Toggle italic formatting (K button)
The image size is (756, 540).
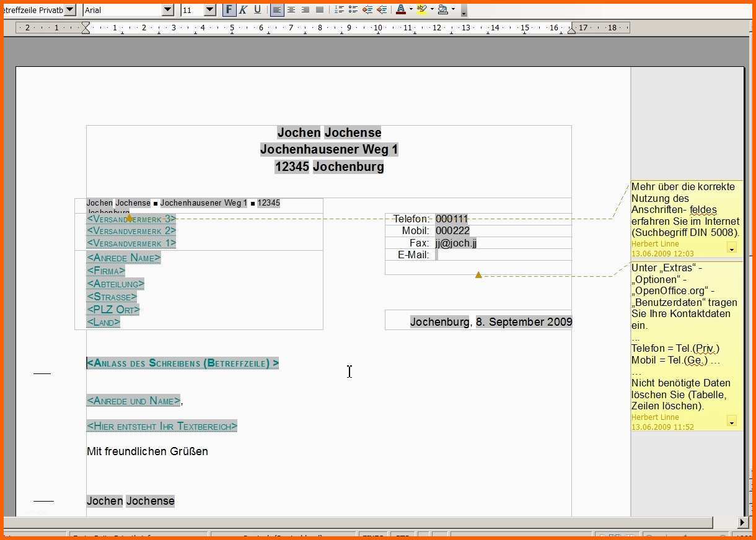pos(243,10)
